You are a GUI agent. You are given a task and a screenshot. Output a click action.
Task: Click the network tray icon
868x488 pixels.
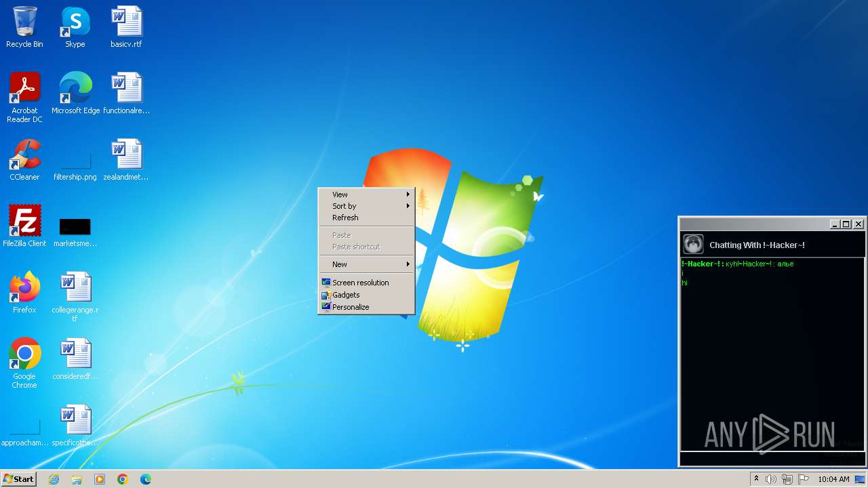[787, 479]
